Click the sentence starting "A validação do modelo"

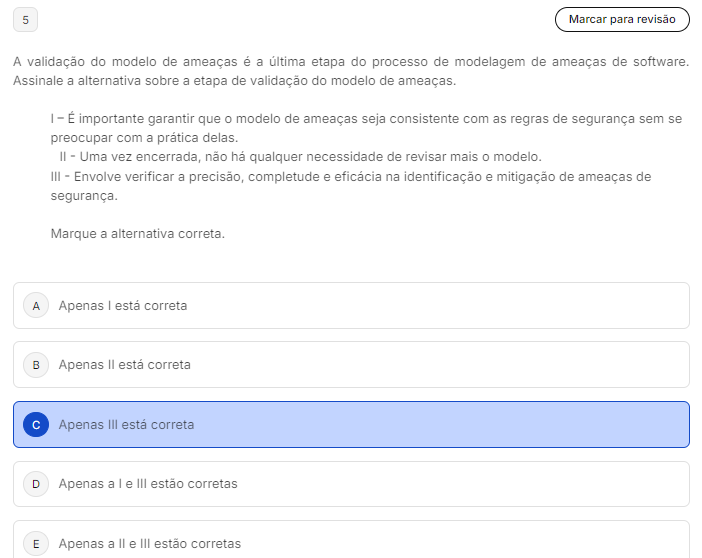tap(350, 61)
